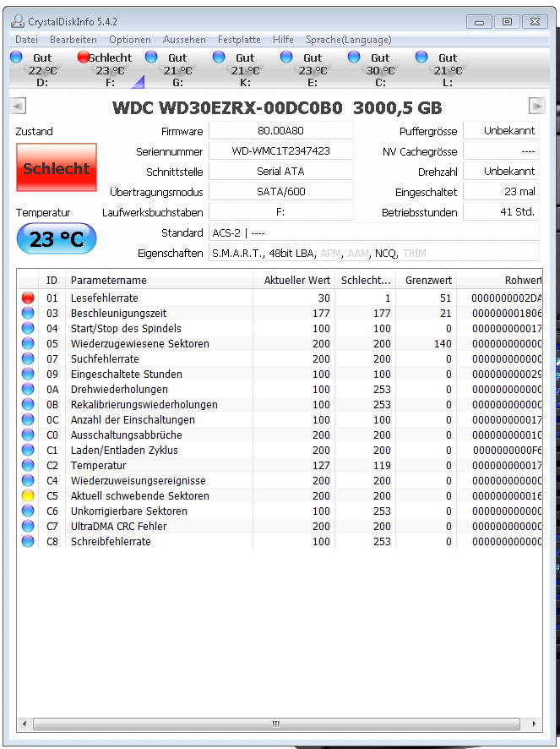This screenshot has width=560, height=749.
Task: Go to next disk with right arrow
Action: coord(536,106)
